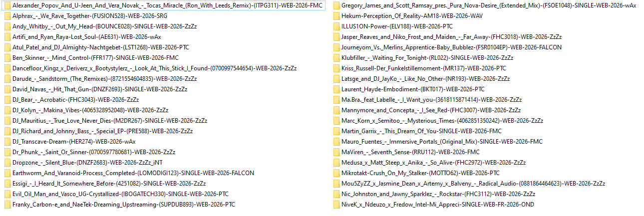644x216 pixels.
Task: Click folder icon of NiveK x Ndeuzo Mi Appreci
Action: [x=336, y=205]
